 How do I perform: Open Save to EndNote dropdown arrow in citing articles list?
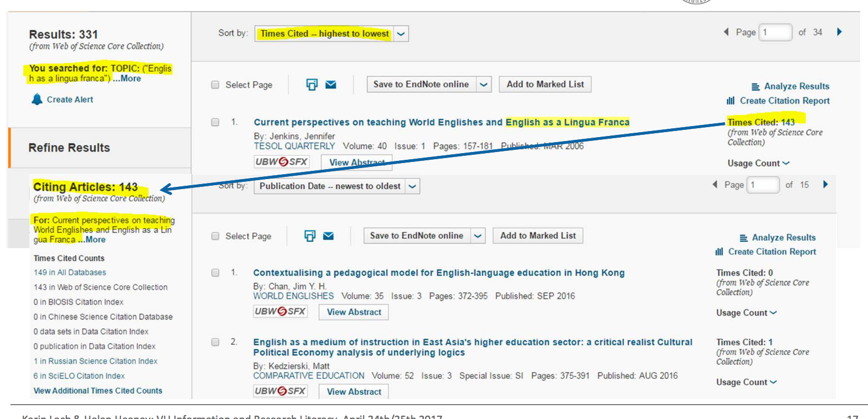coord(478,236)
